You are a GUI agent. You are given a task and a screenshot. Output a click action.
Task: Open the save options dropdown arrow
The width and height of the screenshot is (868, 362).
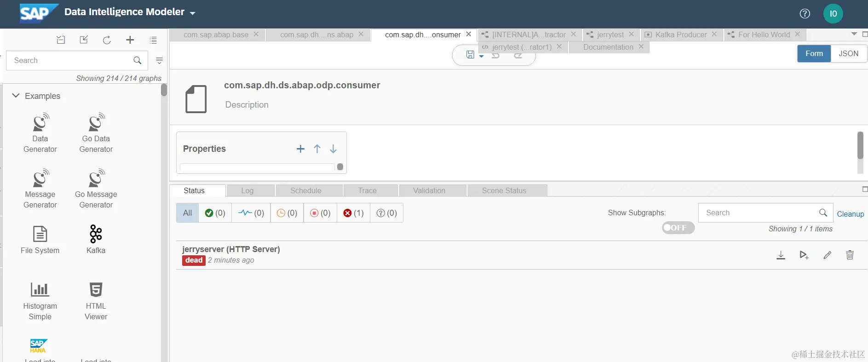coord(481,56)
